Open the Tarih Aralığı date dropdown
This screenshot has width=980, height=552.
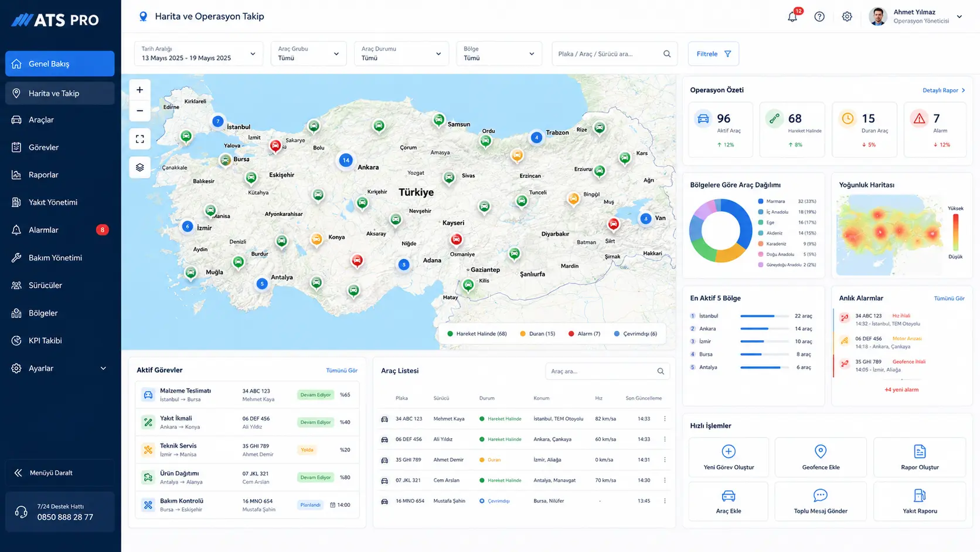pos(199,53)
